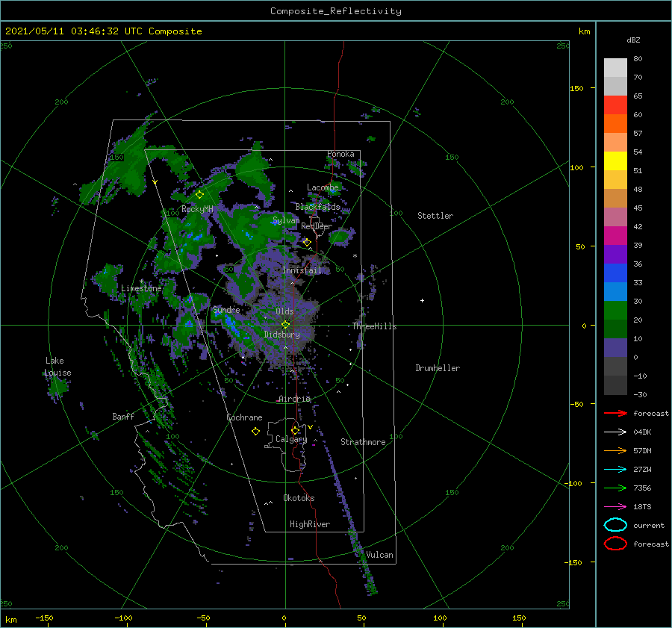Select the red forecast ellipse icon
672x628 pixels.
click(x=615, y=544)
